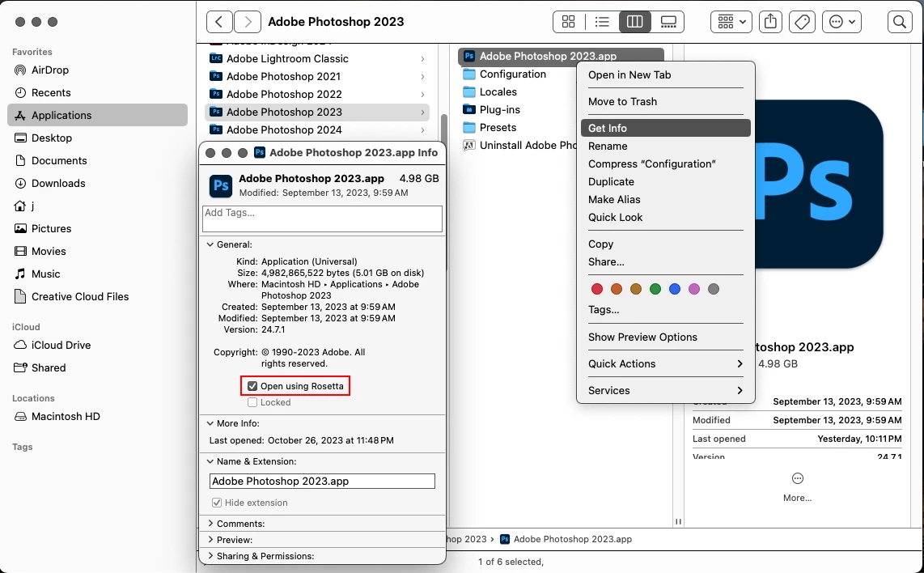
Task: Click the Name & Extension filename field
Action: (x=322, y=481)
